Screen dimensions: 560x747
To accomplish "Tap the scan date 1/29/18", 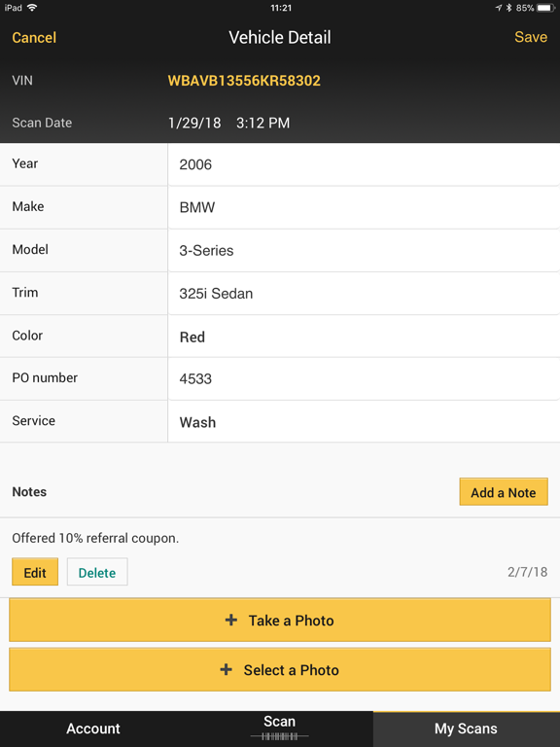I will 194,123.
